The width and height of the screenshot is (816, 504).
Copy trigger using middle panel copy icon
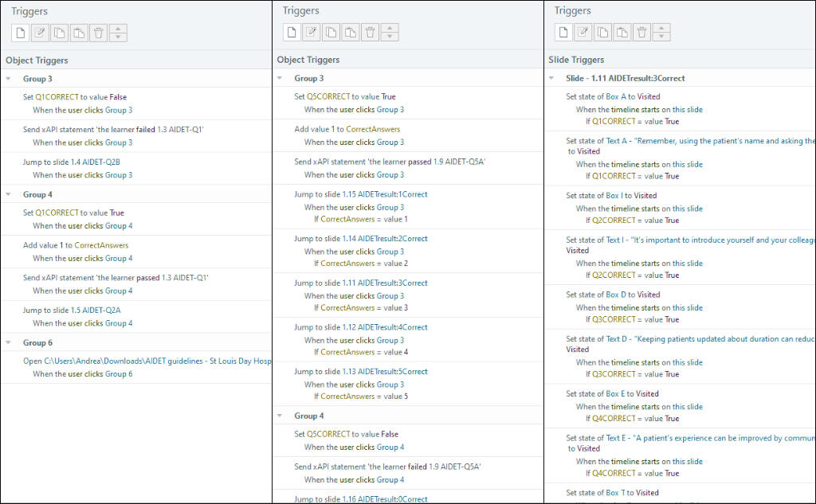coord(331,33)
